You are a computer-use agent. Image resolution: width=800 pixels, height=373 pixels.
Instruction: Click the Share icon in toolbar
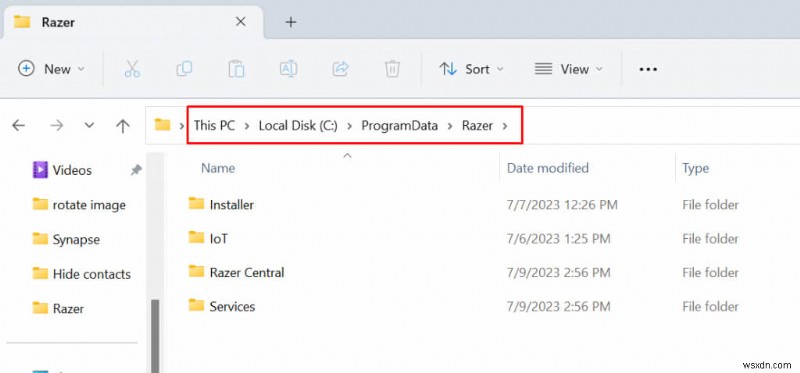click(x=340, y=69)
